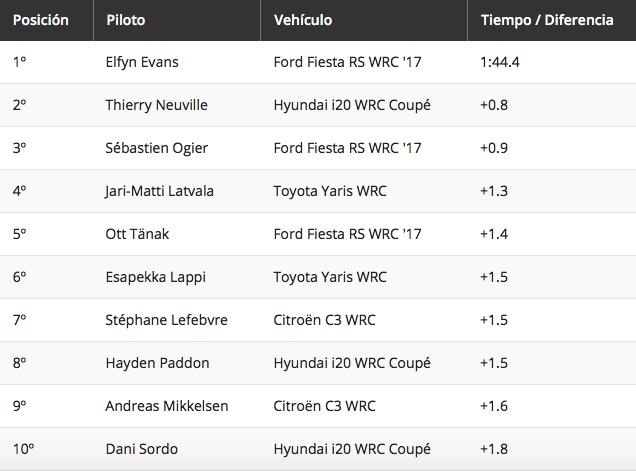Viewport: 636px width, 471px height.
Task: Select Dani Sordo in tenth row
Action: 142,449
